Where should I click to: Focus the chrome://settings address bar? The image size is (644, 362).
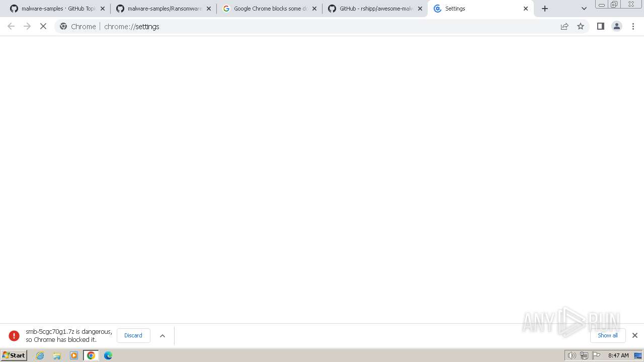point(322,26)
